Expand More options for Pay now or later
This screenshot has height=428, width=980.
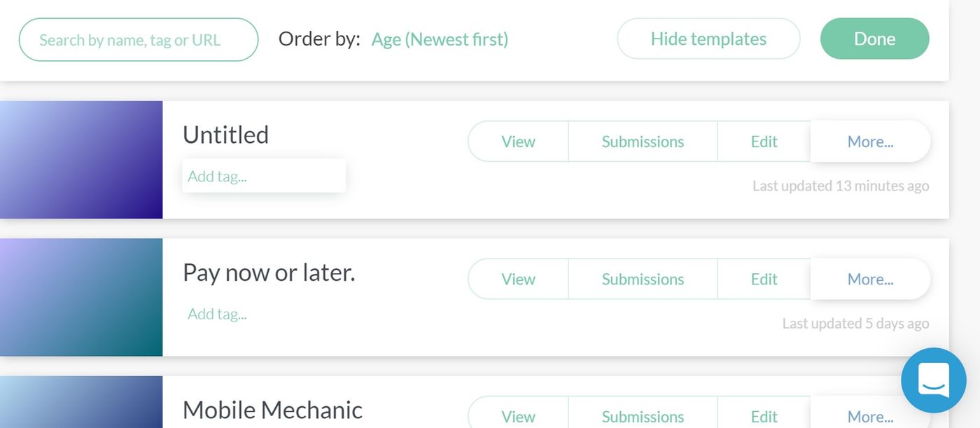[x=870, y=278]
